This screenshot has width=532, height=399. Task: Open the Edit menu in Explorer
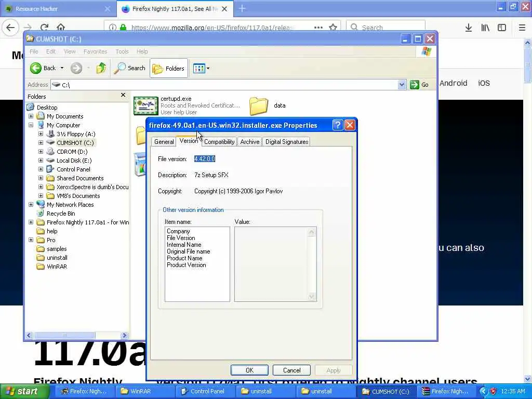pyautogui.click(x=51, y=51)
